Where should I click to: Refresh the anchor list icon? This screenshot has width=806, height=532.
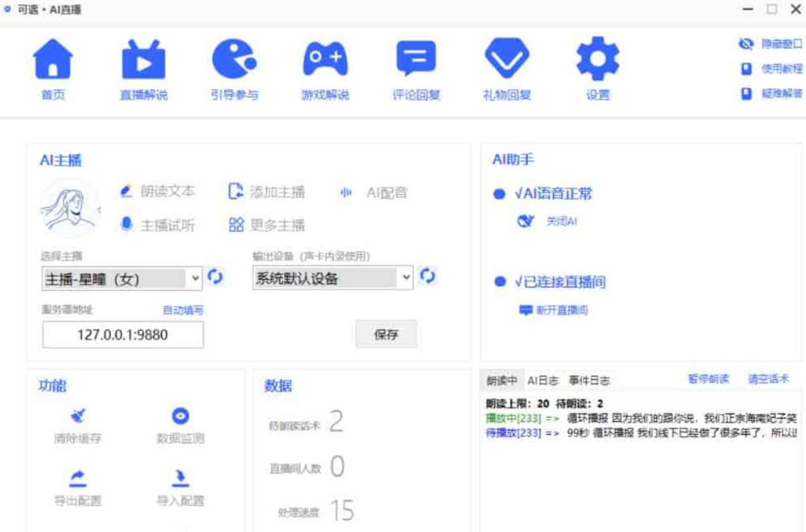[x=215, y=277]
